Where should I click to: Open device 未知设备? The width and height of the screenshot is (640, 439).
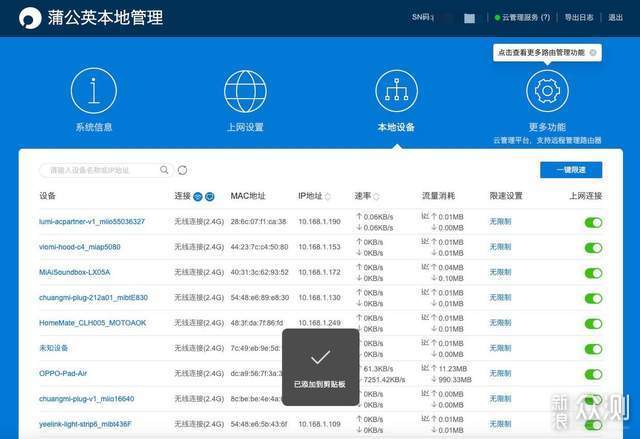pos(53,348)
